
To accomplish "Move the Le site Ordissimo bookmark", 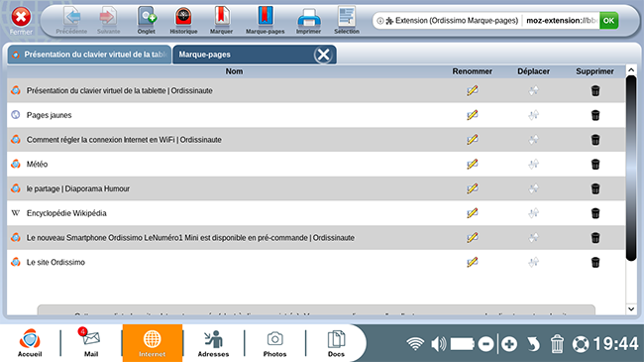I will click(533, 262).
